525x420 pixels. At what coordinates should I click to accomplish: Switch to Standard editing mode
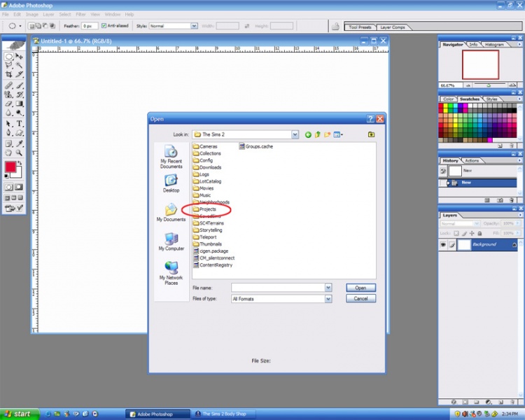pyautogui.click(x=8, y=187)
